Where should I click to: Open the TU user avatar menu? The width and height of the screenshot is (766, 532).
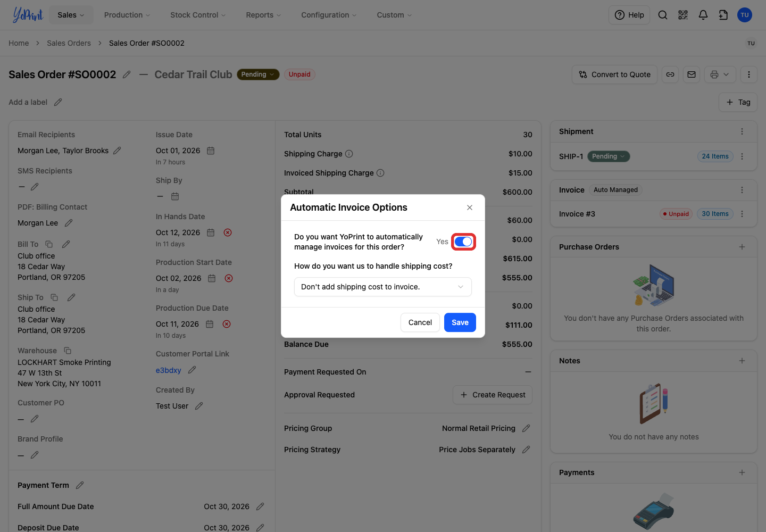745,15
